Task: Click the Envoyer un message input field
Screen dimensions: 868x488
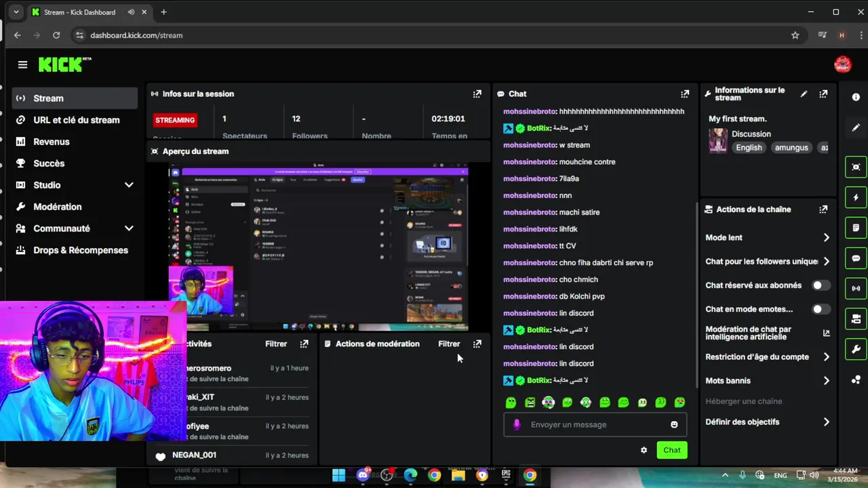Action: pos(595,424)
